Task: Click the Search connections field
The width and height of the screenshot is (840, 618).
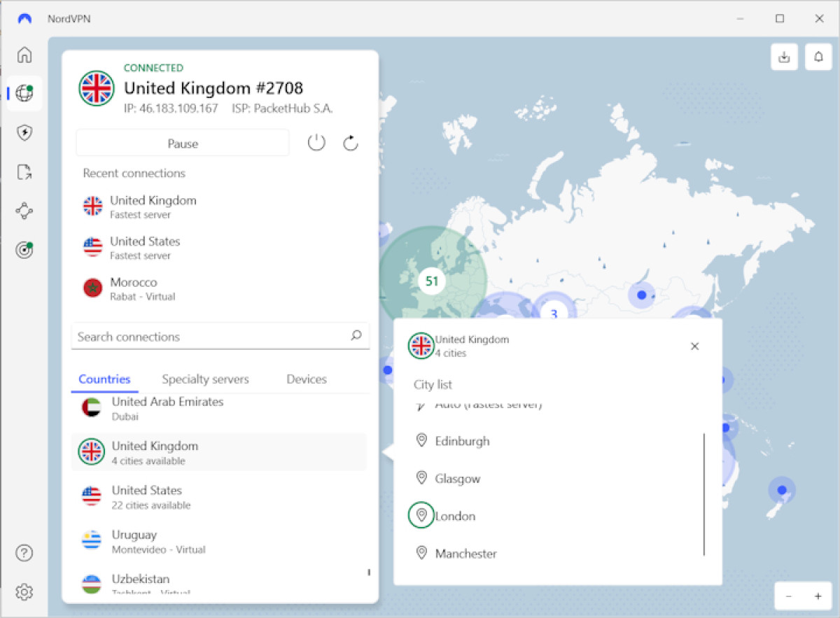Action: point(220,336)
